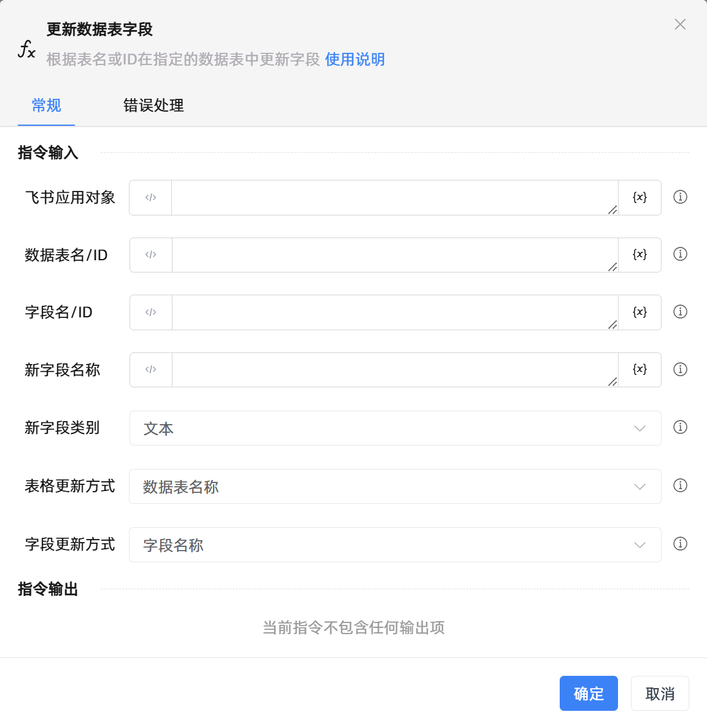This screenshot has height=728, width=707.
Task: Show info for 新字段名称
Action: click(680, 369)
